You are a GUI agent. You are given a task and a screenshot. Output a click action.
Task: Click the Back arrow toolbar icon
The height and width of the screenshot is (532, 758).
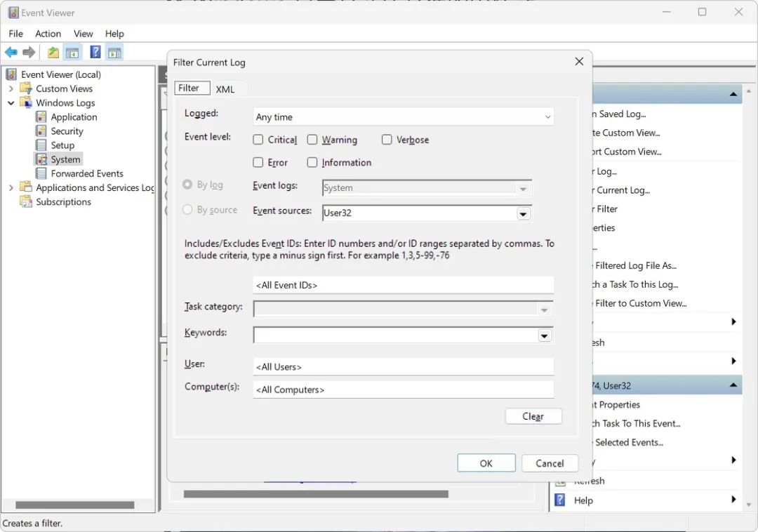[11, 53]
